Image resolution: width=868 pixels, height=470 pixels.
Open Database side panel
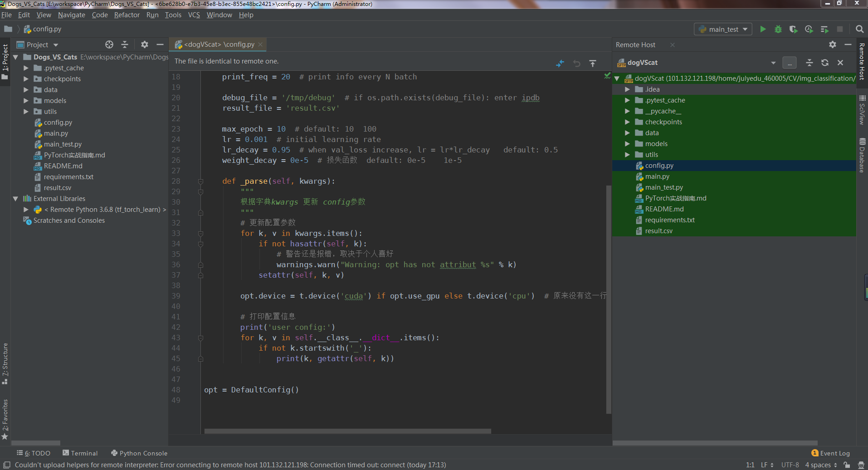[862, 155]
